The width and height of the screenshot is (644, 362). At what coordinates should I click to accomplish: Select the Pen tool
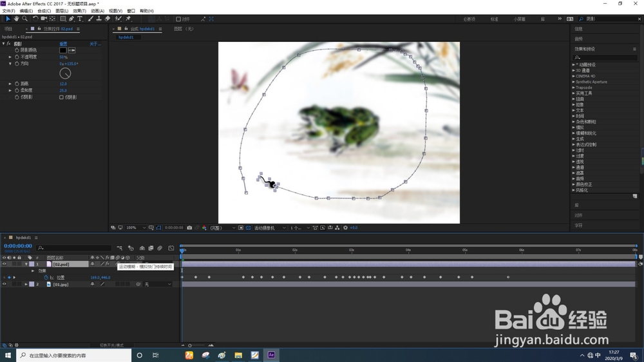(x=71, y=19)
